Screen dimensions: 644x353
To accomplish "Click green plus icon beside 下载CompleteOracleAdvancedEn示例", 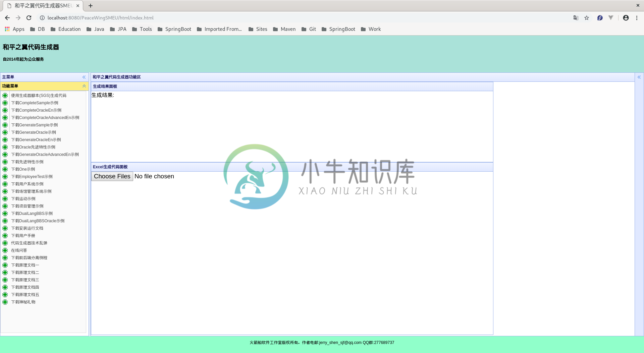I will click(x=5, y=118).
